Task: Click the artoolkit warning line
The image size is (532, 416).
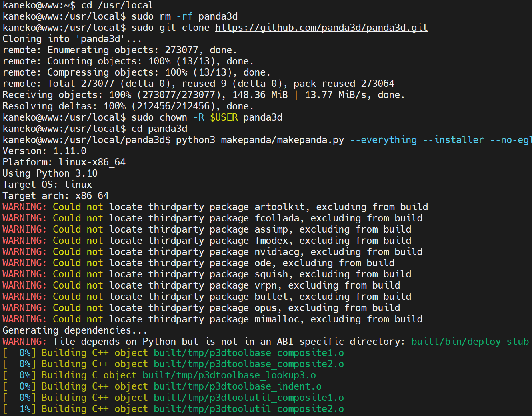Action: pos(215,207)
